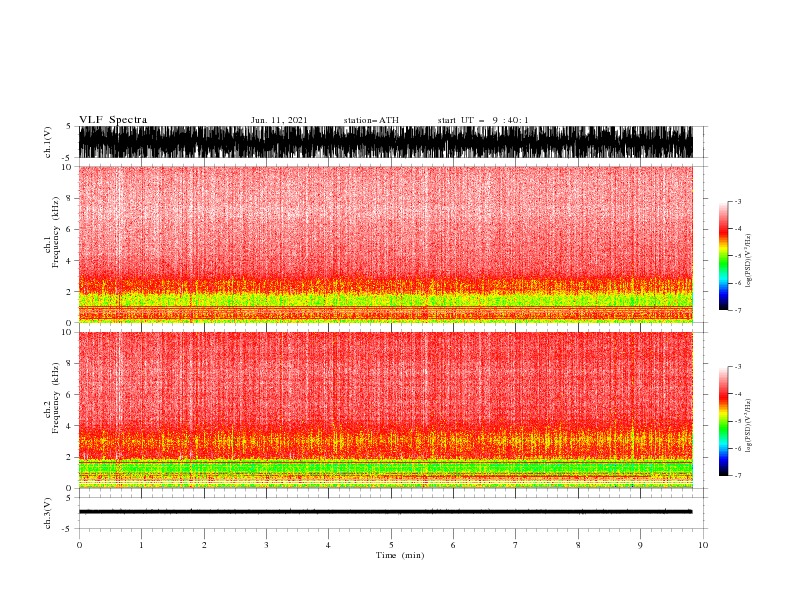Image resolution: width=792 pixels, height=612 pixels.
Task: Click the ch.1 color bar 'log(PSD)(V²/Hz)' label
Action: tap(749, 261)
